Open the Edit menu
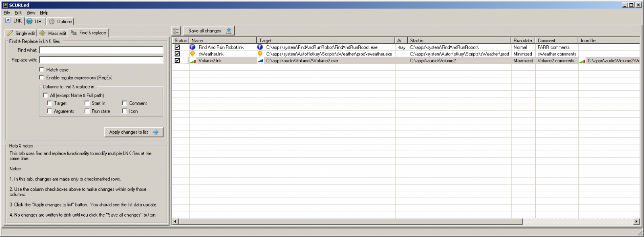Viewport: 644px width, 237px height. [18, 13]
